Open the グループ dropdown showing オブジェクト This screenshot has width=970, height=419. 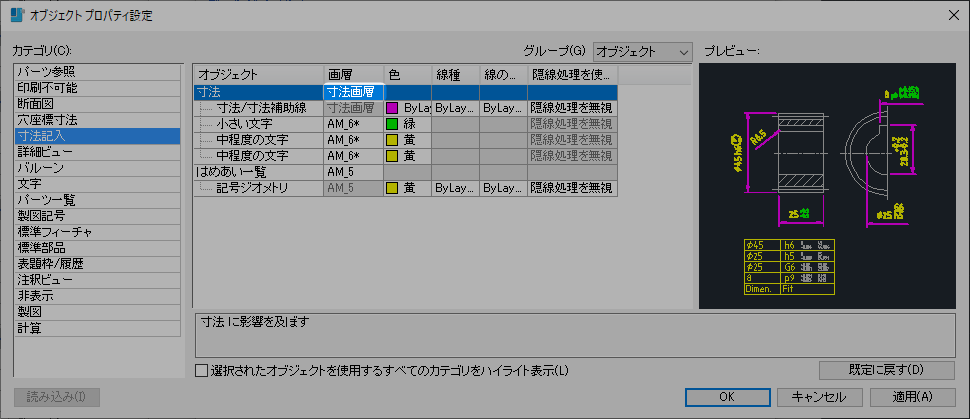642,53
